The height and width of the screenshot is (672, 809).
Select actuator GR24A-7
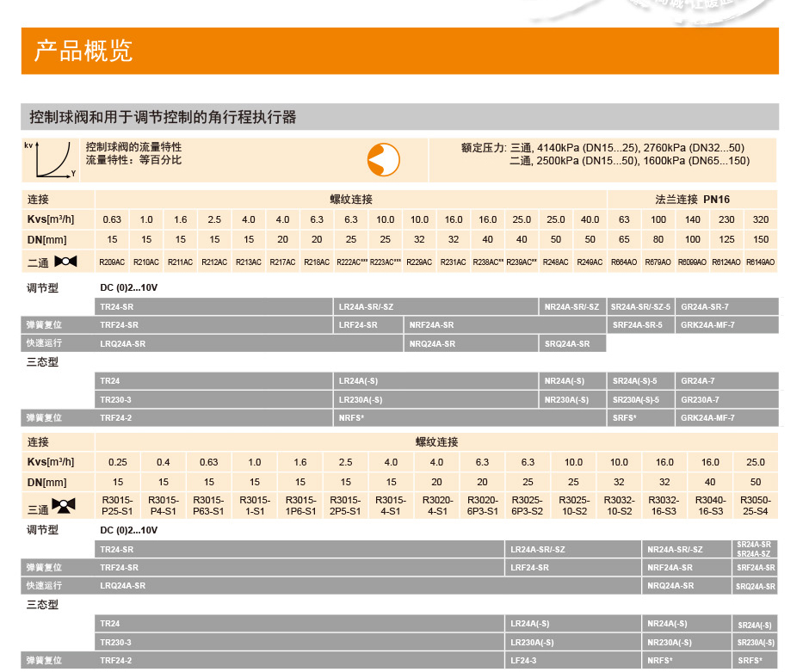coord(727,381)
